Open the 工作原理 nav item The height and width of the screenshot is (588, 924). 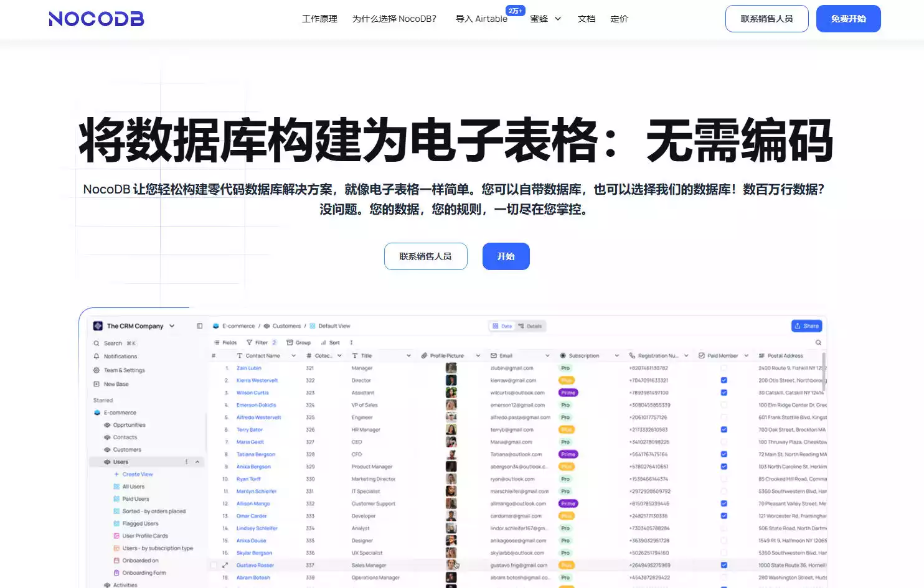[319, 19]
